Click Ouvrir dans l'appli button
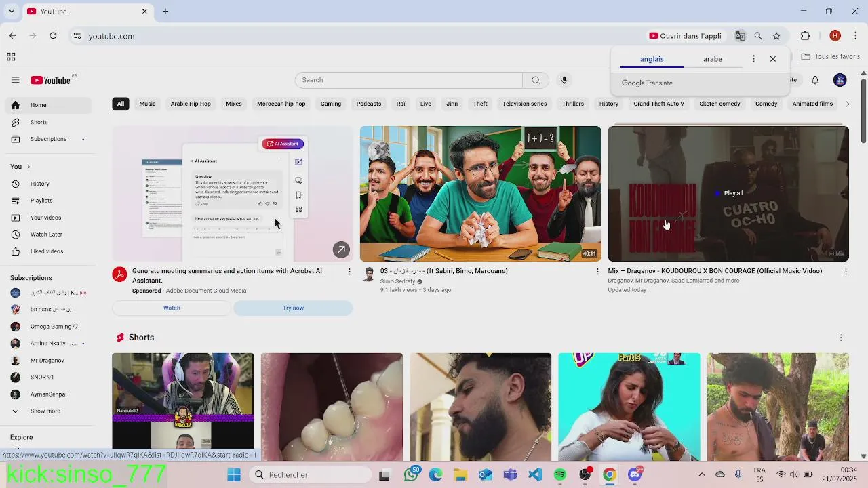 [x=685, y=36]
